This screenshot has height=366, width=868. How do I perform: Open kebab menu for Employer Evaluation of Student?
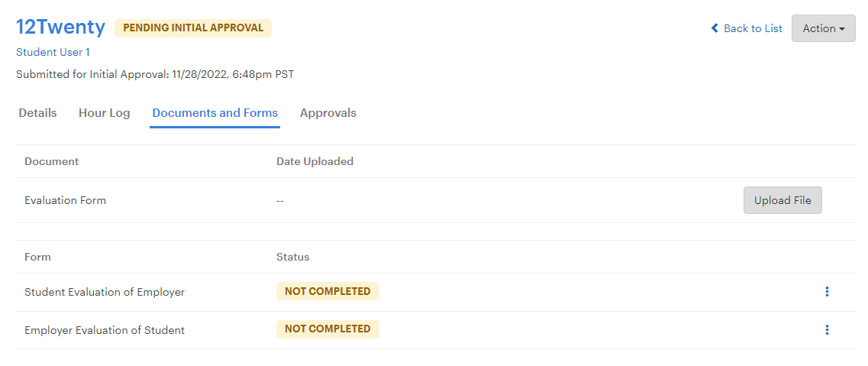point(827,330)
